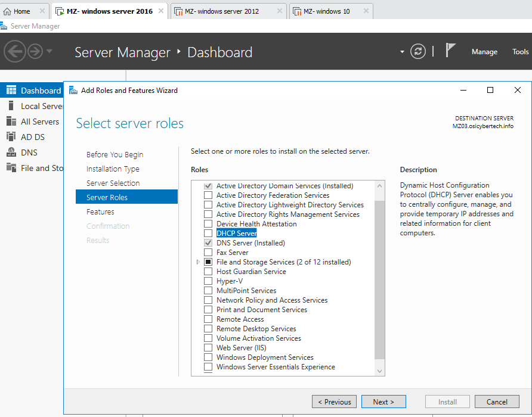Image resolution: width=532 pixels, height=417 pixels.
Task: Minimize the Add Roles wizard window
Action: pyautogui.click(x=463, y=90)
